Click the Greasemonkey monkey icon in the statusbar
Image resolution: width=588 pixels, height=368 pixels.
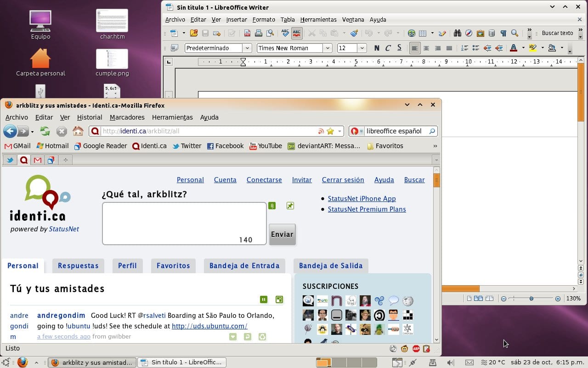404,349
